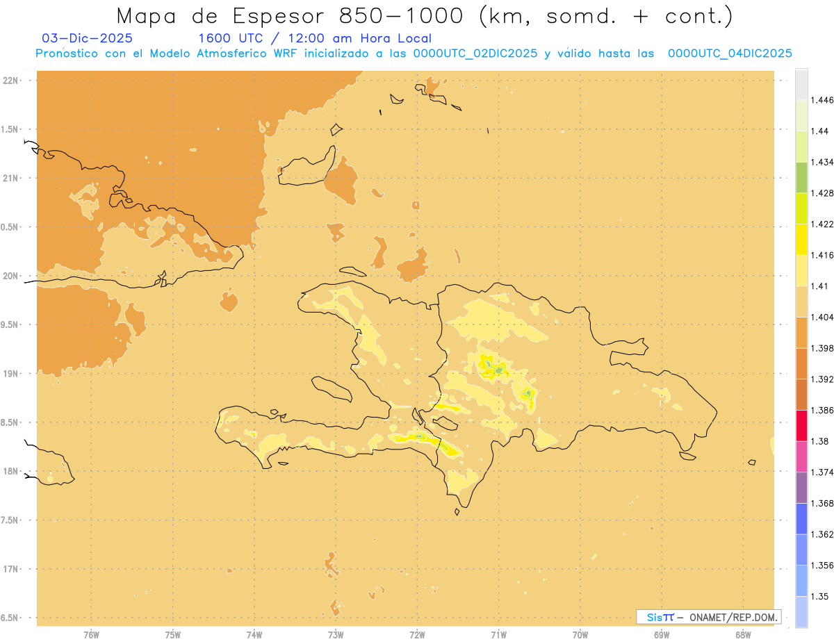834x644 pixels.
Task: Select the 1.362–1.368 blue legend swatch
Action: click(x=801, y=518)
